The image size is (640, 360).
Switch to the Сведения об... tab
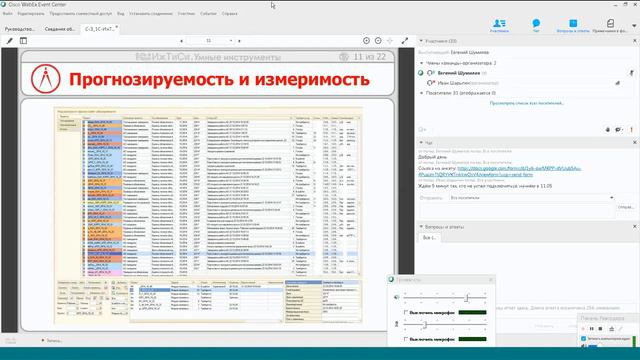60,29
